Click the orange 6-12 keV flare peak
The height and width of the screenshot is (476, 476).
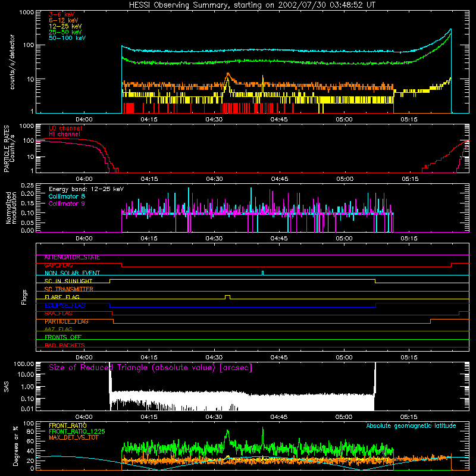point(228,74)
